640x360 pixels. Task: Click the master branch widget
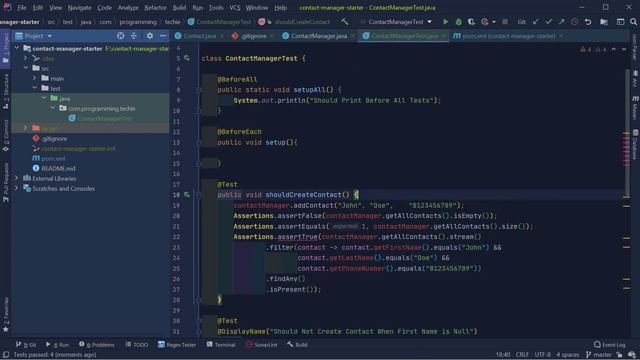pyautogui.click(x=599, y=355)
